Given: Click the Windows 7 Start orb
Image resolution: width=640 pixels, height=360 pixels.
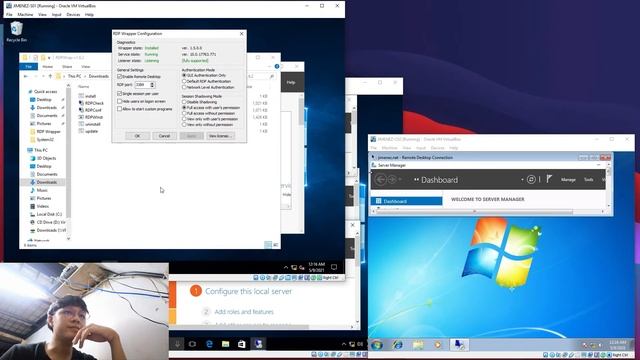Looking at the screenshot, I should coord(377,345).
